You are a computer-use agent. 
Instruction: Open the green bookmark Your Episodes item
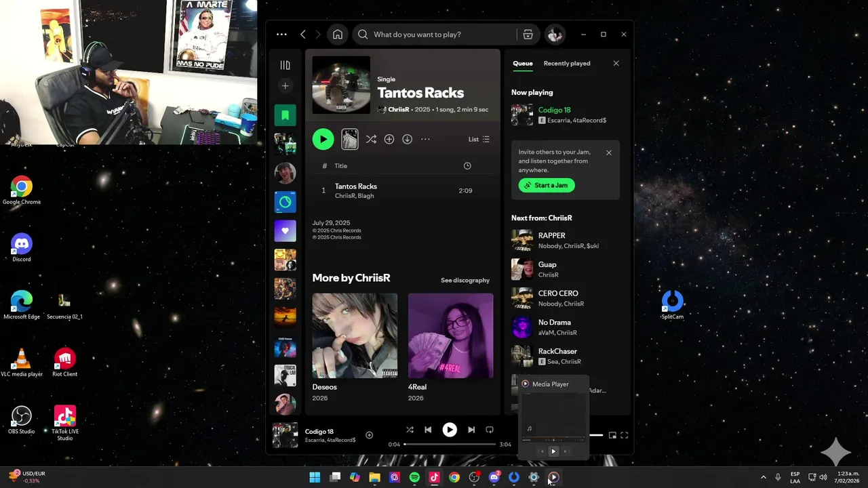click(285, 115)
